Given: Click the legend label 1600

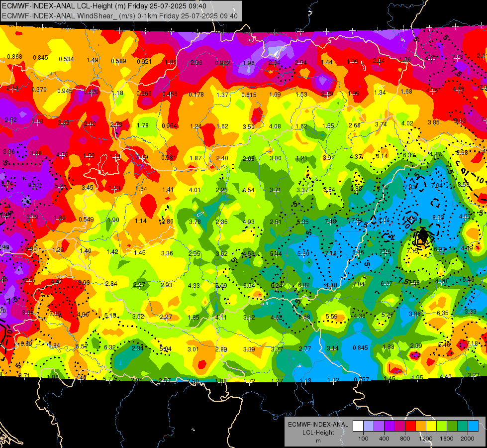Looking at the screenshot, I should click(x=447, y=439).
